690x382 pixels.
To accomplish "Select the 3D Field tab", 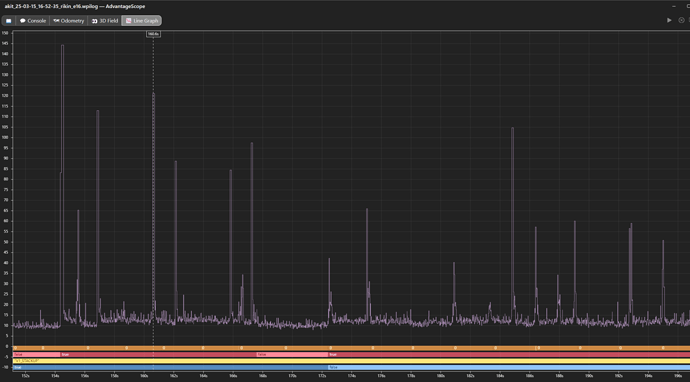I will [105, 21].
